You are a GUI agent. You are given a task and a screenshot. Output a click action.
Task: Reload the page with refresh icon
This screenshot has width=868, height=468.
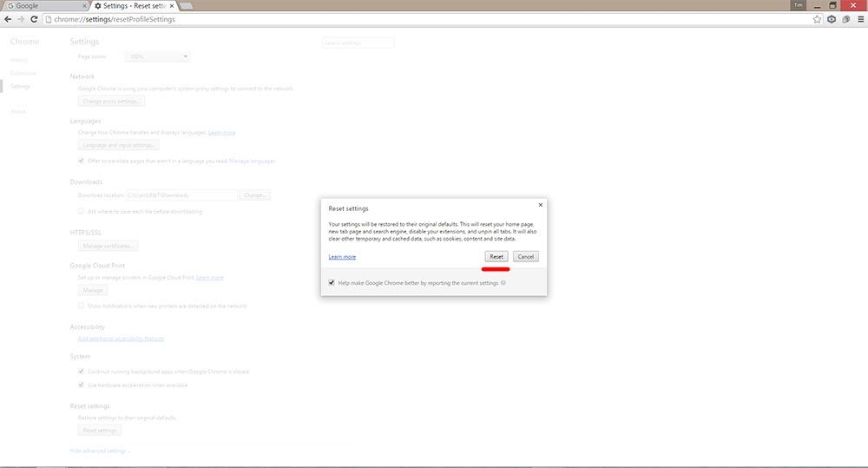click(x=34, y=19)
